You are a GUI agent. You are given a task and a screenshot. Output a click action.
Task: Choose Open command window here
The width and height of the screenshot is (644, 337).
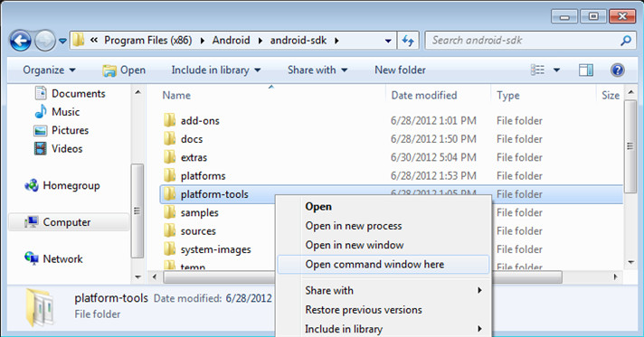point(384,265)
